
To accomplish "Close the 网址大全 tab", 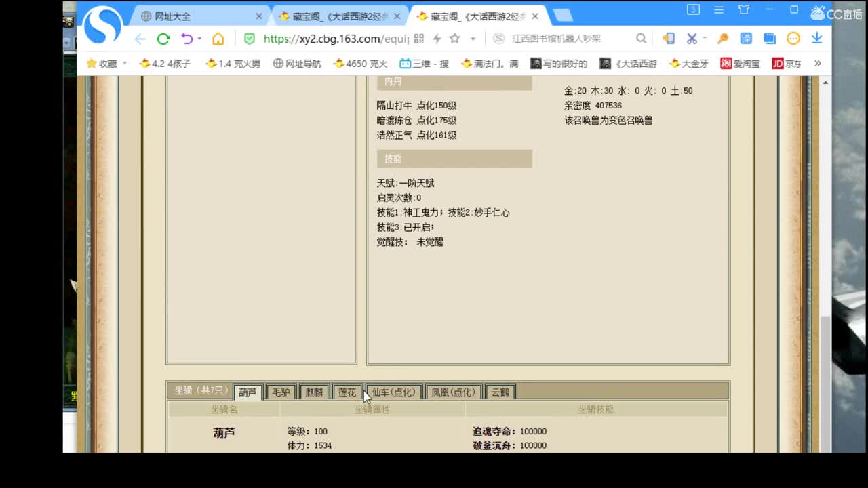I will [x=258, y=16].
